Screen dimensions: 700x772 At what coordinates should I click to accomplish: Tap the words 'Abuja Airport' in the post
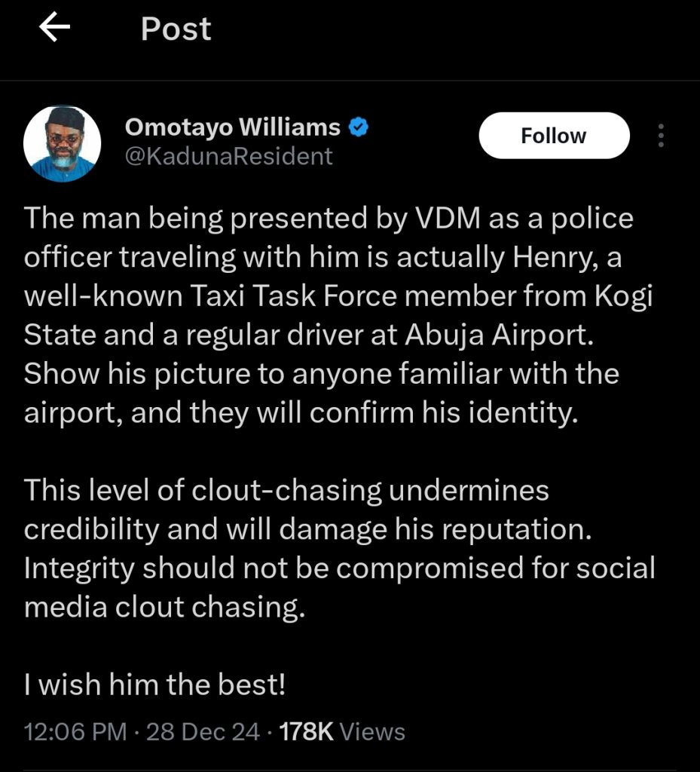point(499,335)
